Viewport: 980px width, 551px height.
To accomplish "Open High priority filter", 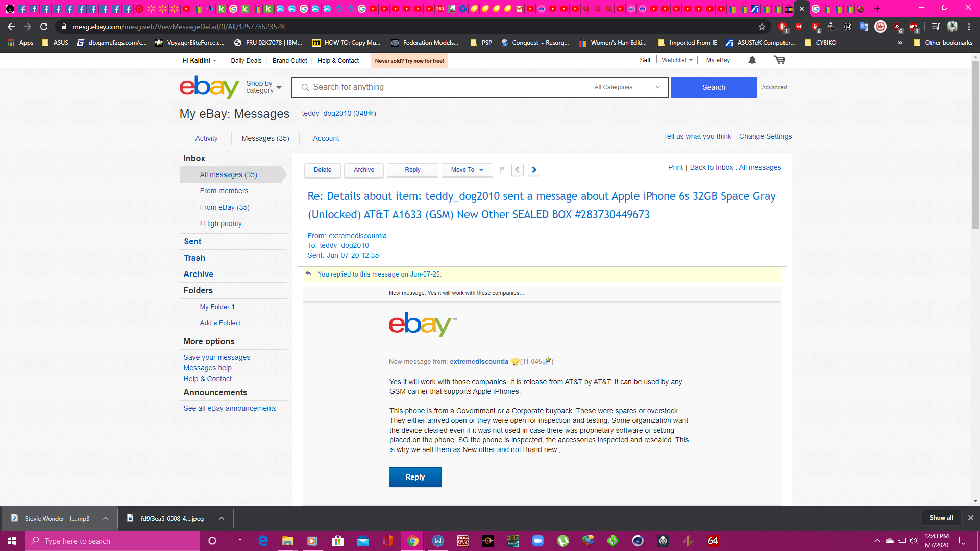I will coord(221,223).
